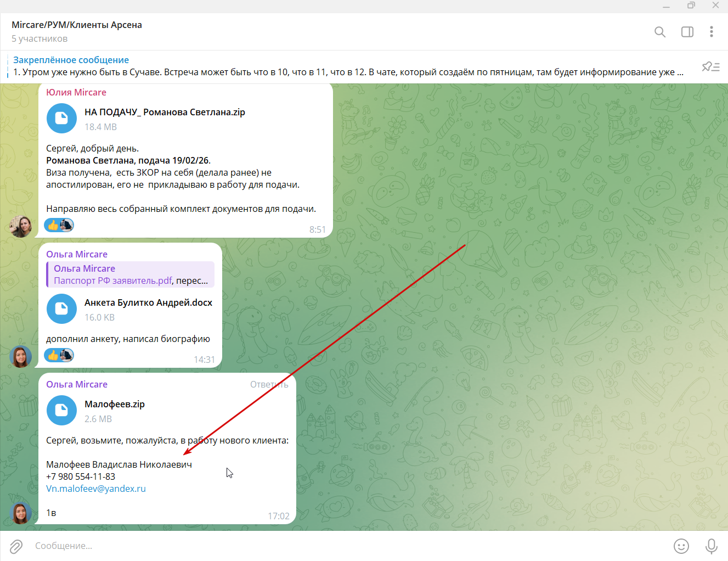Image resolution: width=728 pixels, height=561 pixels.
Task: Click the 17:02 message timestamp
Action: [x=279, y=516]
